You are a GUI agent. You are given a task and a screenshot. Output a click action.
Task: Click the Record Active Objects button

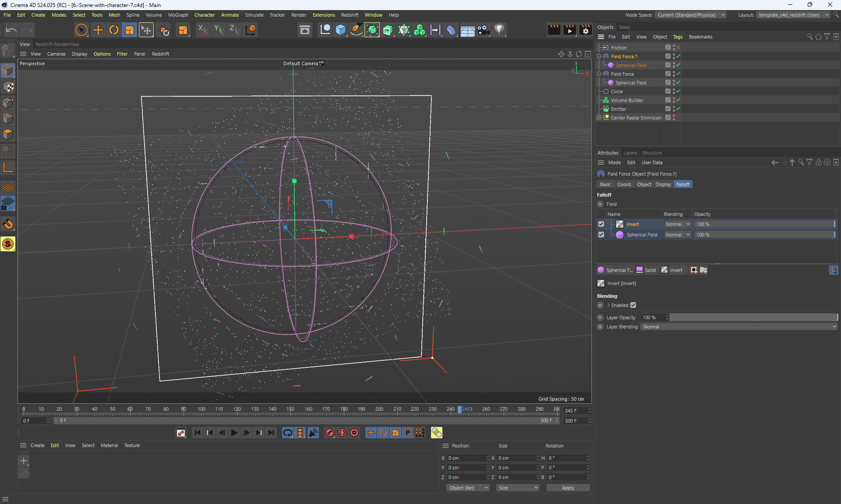tap(330, 433)
